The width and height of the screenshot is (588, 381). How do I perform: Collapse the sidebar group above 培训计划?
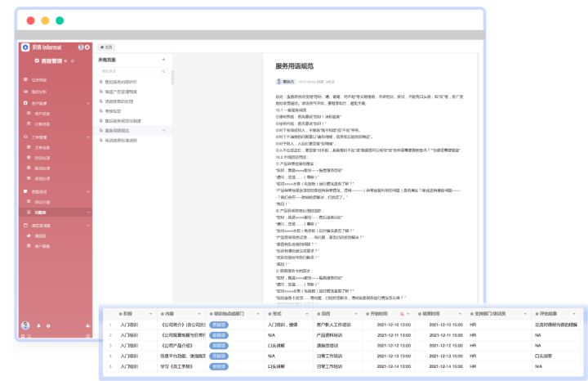click(x=88, y=191)
